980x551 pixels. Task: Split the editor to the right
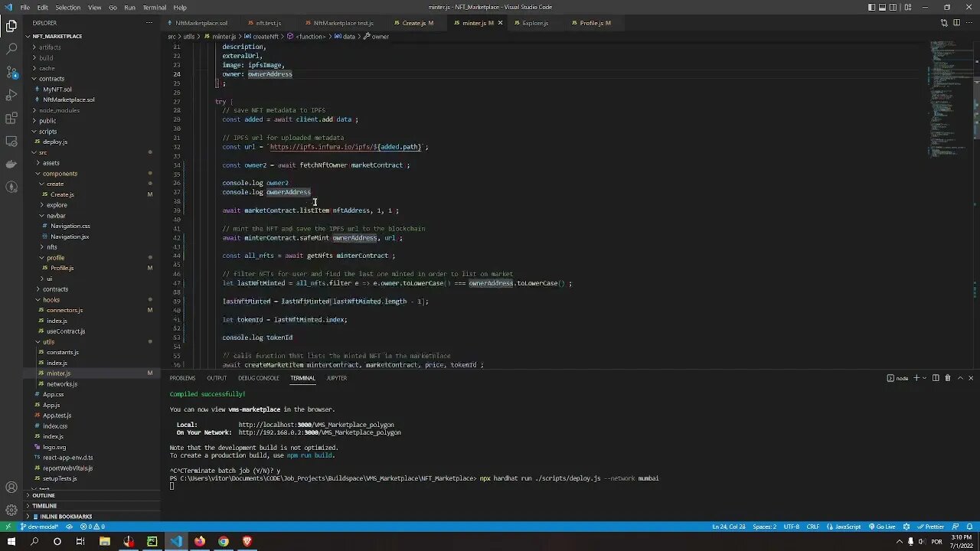pos(957,23)
